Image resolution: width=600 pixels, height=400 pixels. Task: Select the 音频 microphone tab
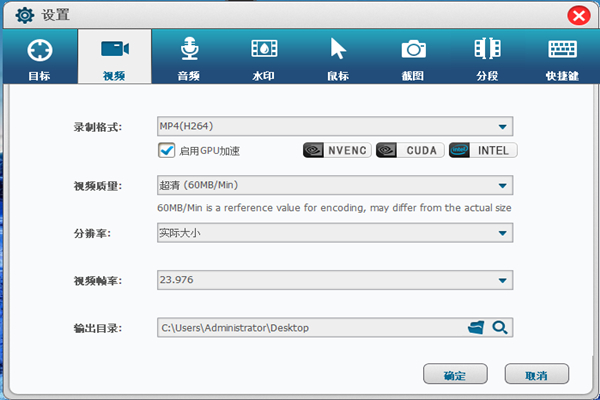189,58
